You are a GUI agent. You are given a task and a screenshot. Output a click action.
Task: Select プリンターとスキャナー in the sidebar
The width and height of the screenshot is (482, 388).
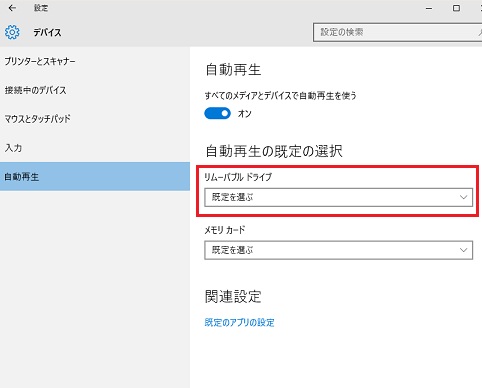95,61
